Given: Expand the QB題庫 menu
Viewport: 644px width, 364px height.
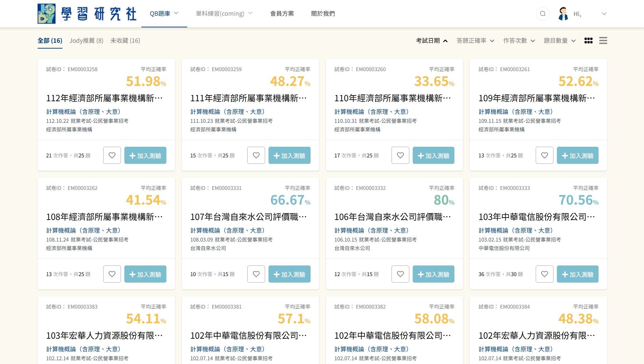Looking at the screenshot, I should pos(164,14).
